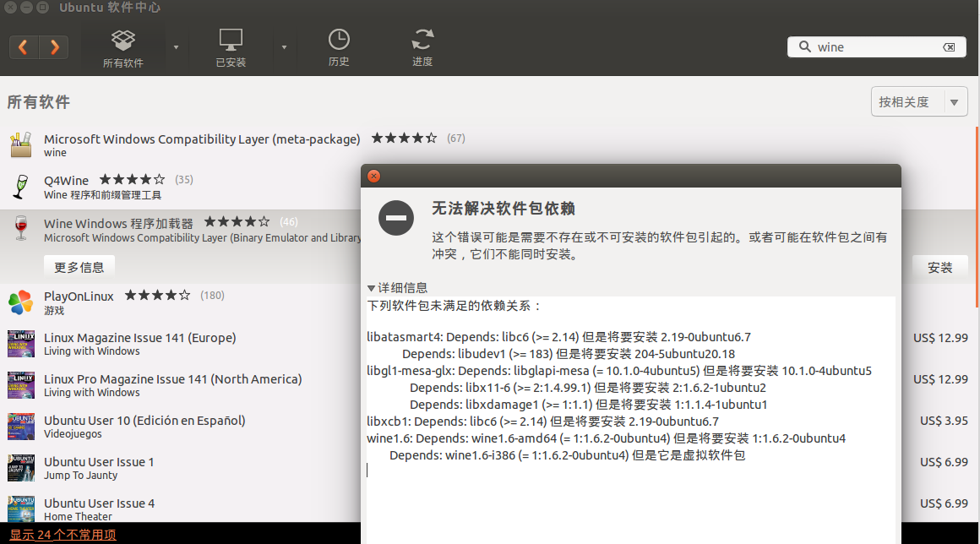Click the wine meta-package icon

(20, 145)
